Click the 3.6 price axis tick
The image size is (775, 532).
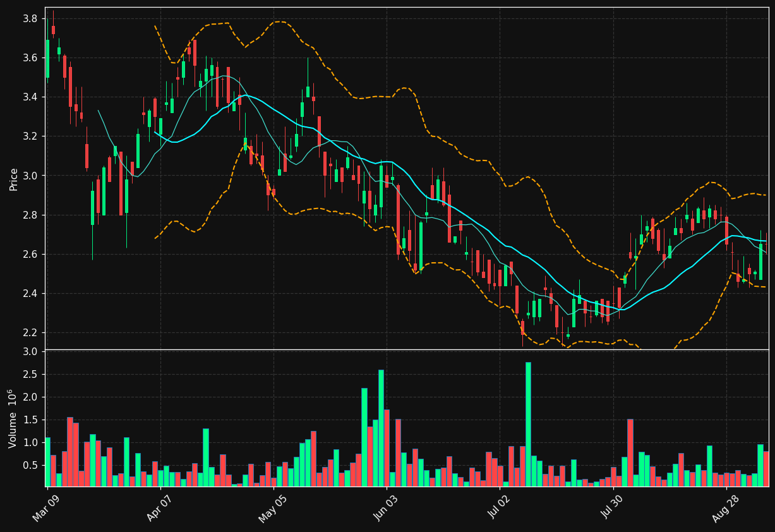[x=32, y=58]
